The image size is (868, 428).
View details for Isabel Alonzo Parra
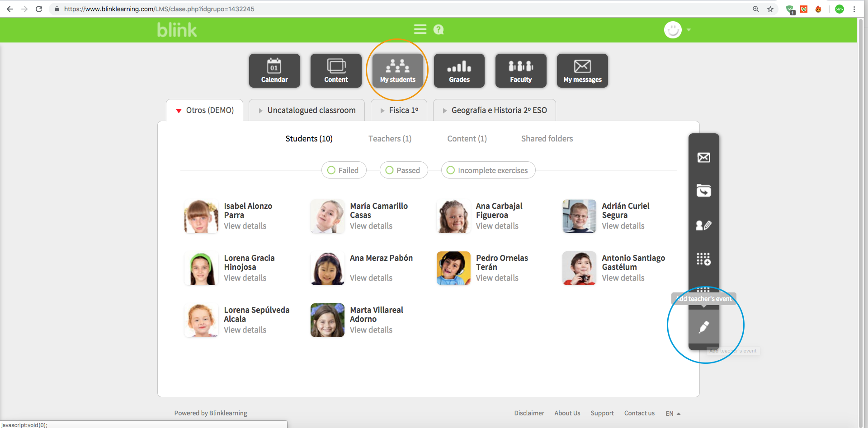click(x=245, y=226)
